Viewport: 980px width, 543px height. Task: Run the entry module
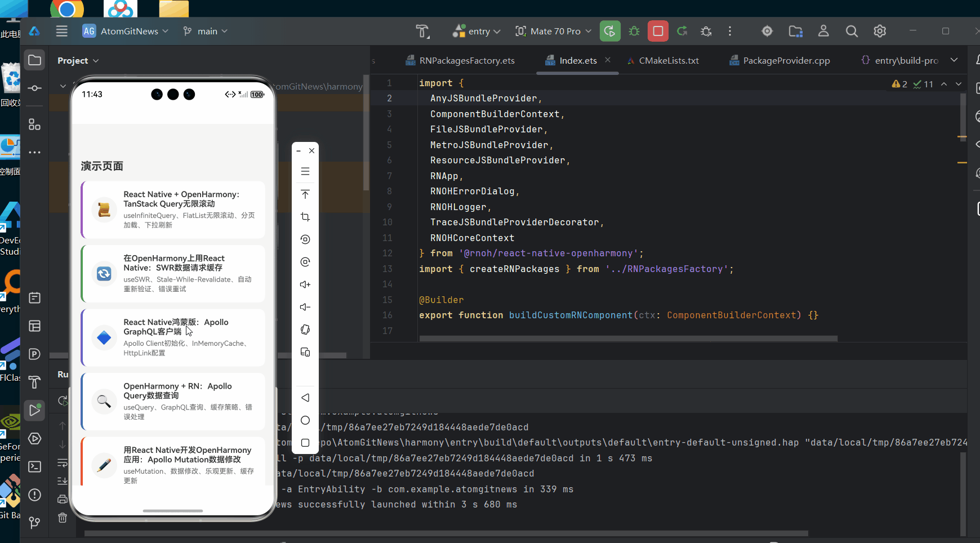610,31
